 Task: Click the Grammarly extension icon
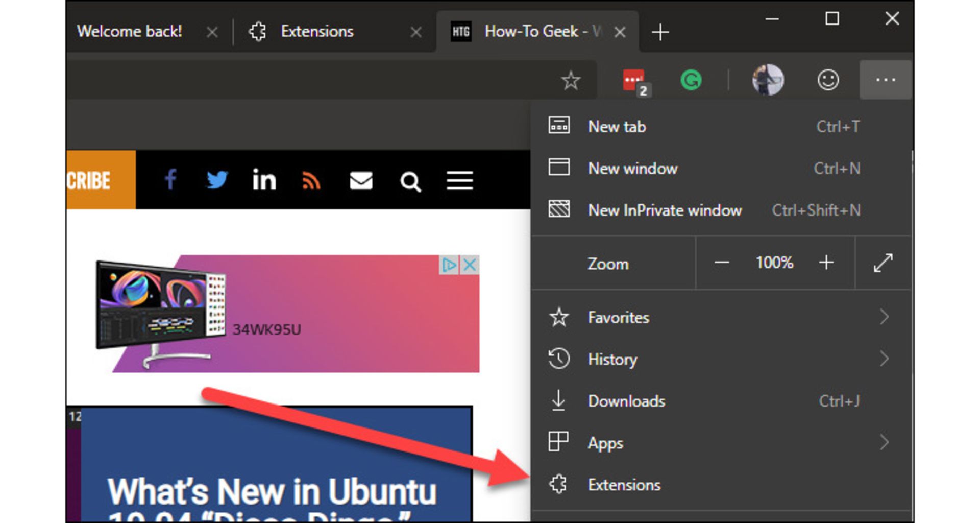click(x=691, y=80)
